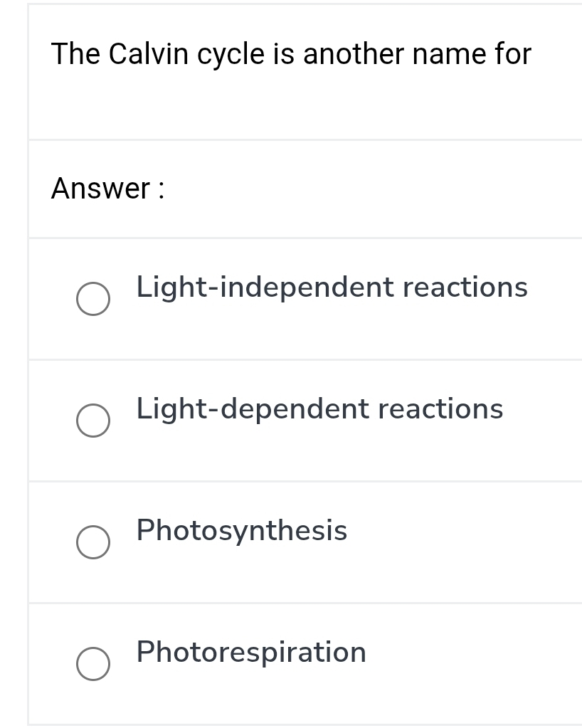The width and height of the screenshot is (582, 728).
Task: Mark the Photorespiration radio button
Action: [93, 665]
